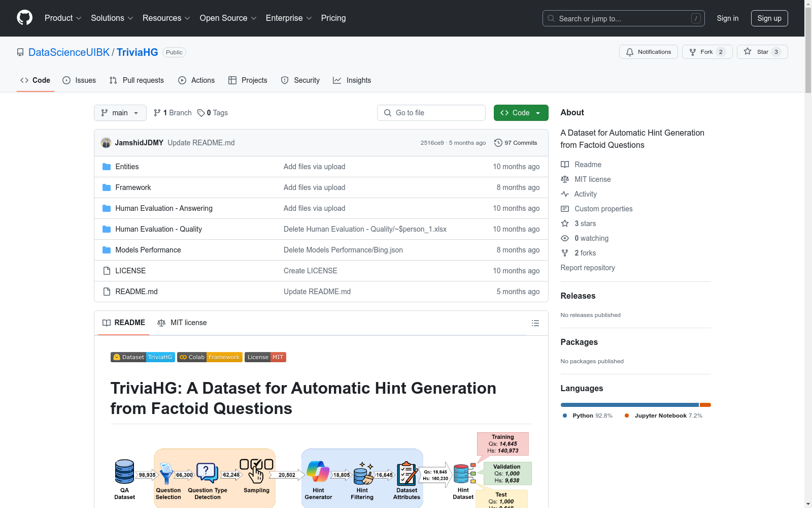
Task: Click Report repository link
Action: pyautogui.click(x=588, y=268)
